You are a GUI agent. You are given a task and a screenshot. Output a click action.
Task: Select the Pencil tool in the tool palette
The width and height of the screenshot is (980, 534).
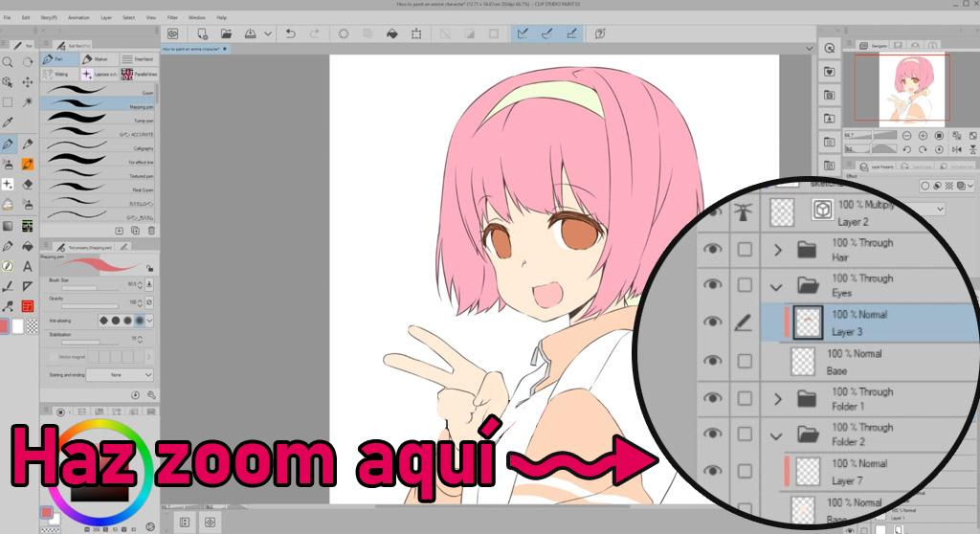click(x=28, y=144)
